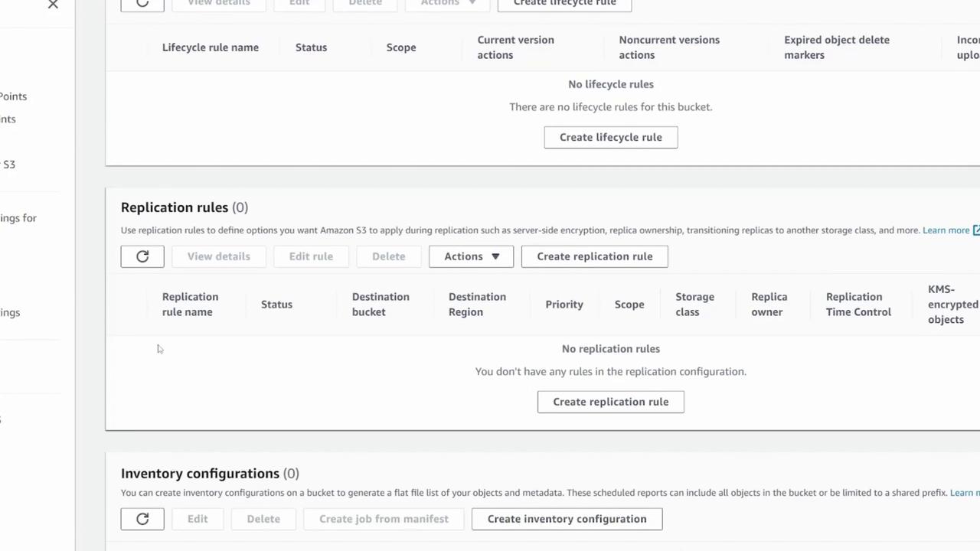980x551 pixels.
Task: Sort by Replication rule name column
Action: coord(190,305)
